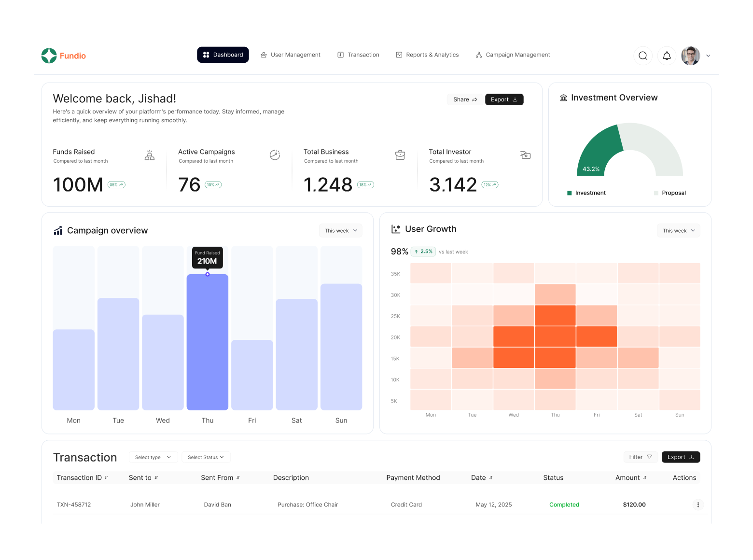Expand Campaign overview This week dropdown
The width and height of the screenshot is (753, 560).
(x=340, y=231)
